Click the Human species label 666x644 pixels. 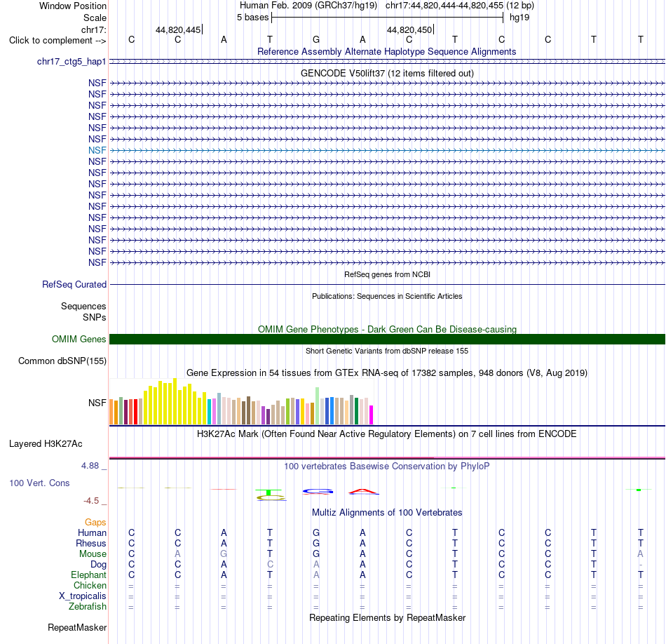[x=92, y=532]
